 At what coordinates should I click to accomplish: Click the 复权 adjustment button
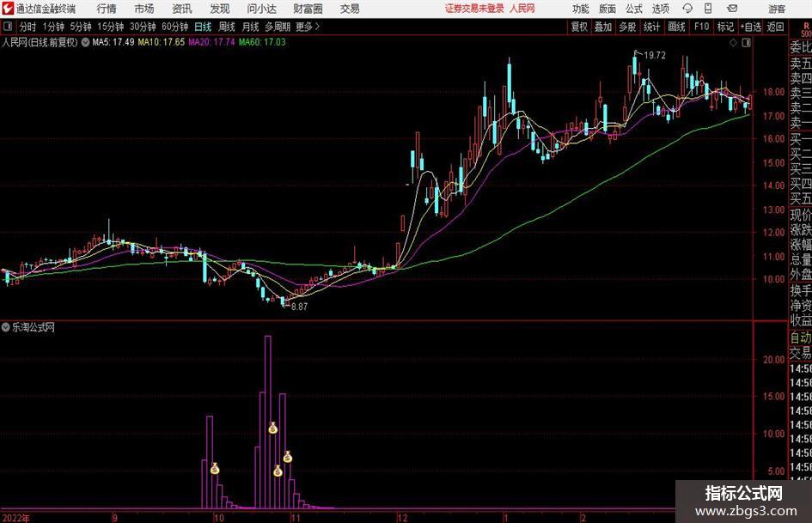click(x=579, y=27)
